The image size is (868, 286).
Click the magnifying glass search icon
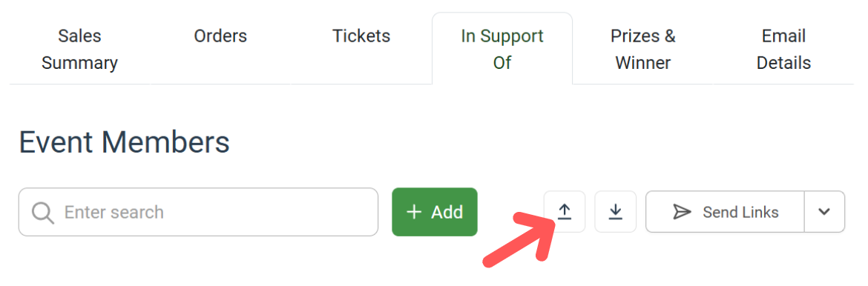point(42,213)
